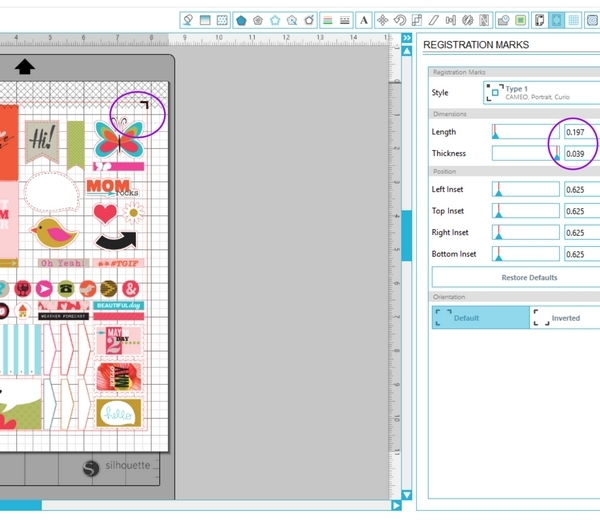Click the blue vertical scrollbar thumb
This screenshot has width=600, height=527.
[407, 235]
